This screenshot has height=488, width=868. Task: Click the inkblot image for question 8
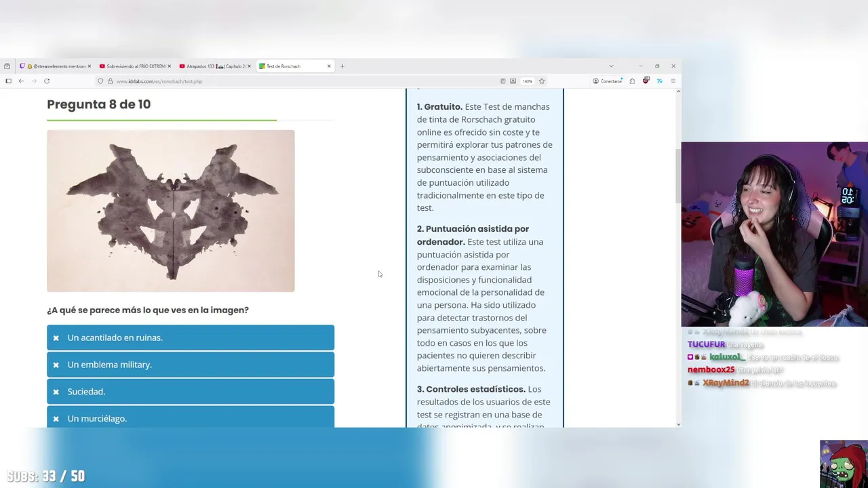pos(171,211)
